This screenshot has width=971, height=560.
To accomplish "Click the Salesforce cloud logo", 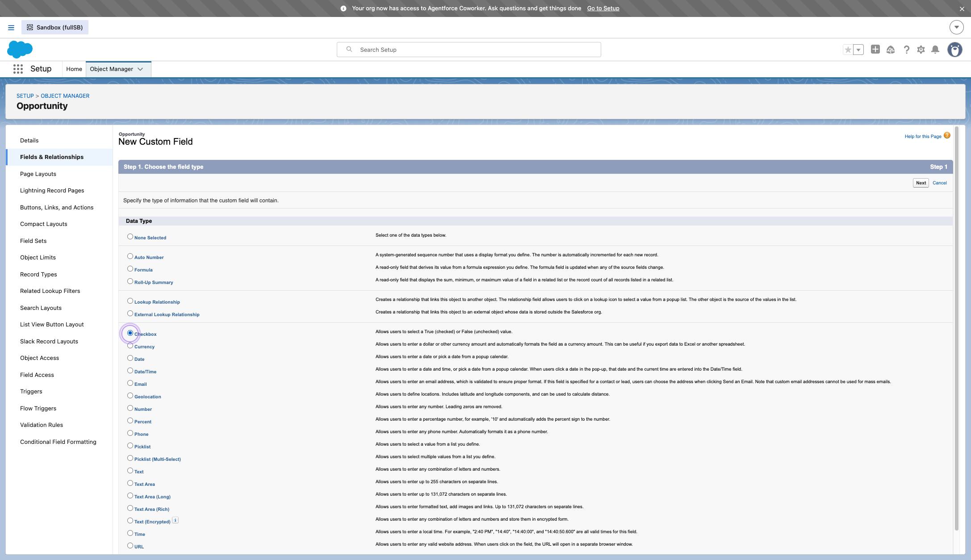I will pos(20,50).
